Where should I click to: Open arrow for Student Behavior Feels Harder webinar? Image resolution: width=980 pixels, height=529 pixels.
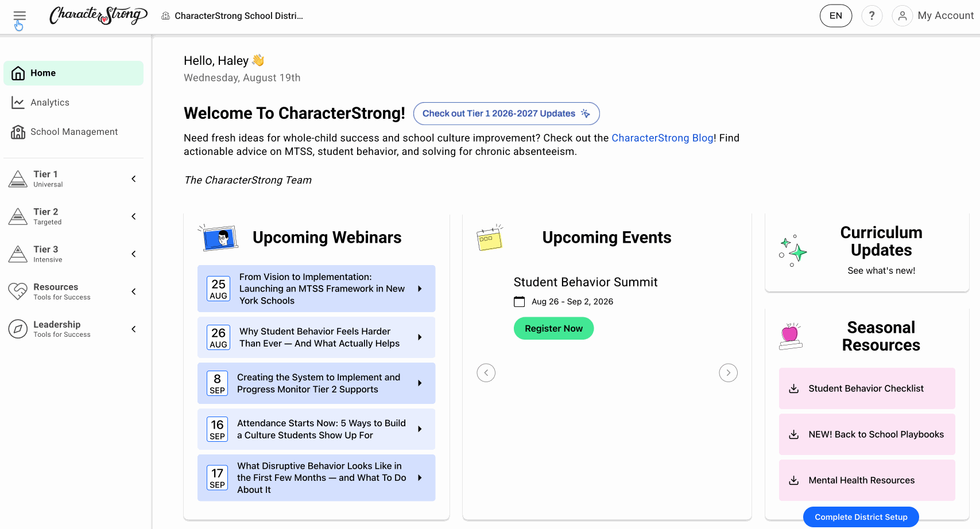(x=420, y=337)
